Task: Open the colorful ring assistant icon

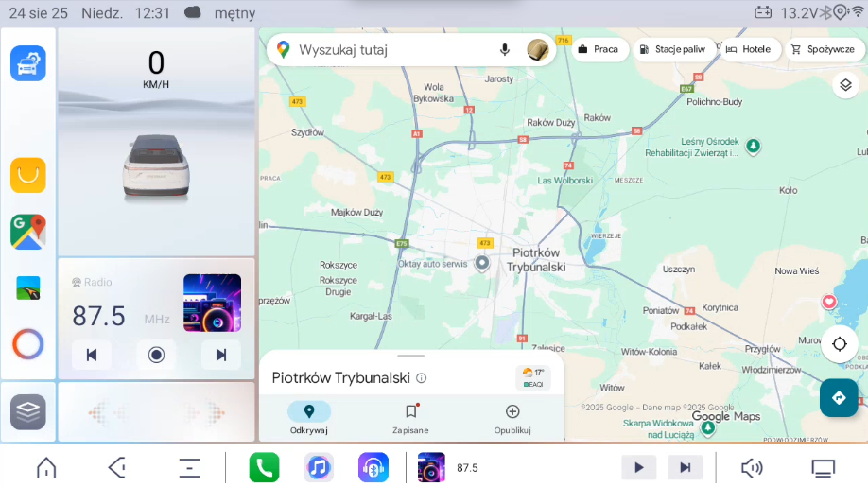Action: (28, 344)
